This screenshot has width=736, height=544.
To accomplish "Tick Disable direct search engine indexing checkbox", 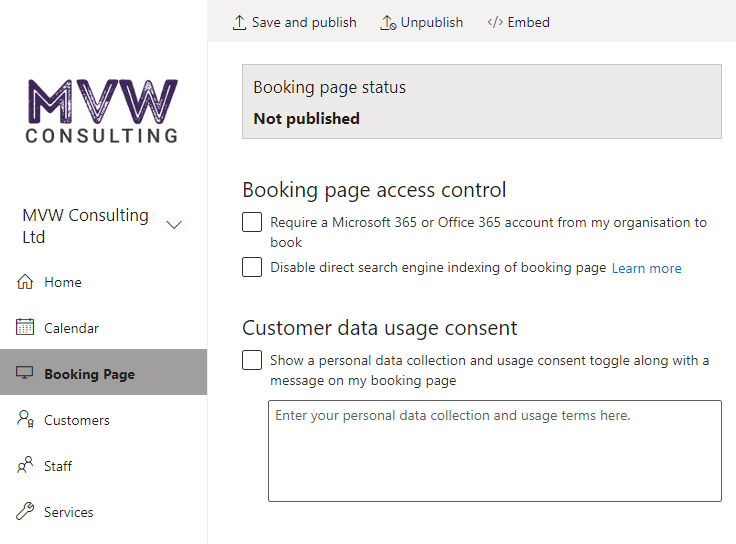I will (x=252, y=267).
